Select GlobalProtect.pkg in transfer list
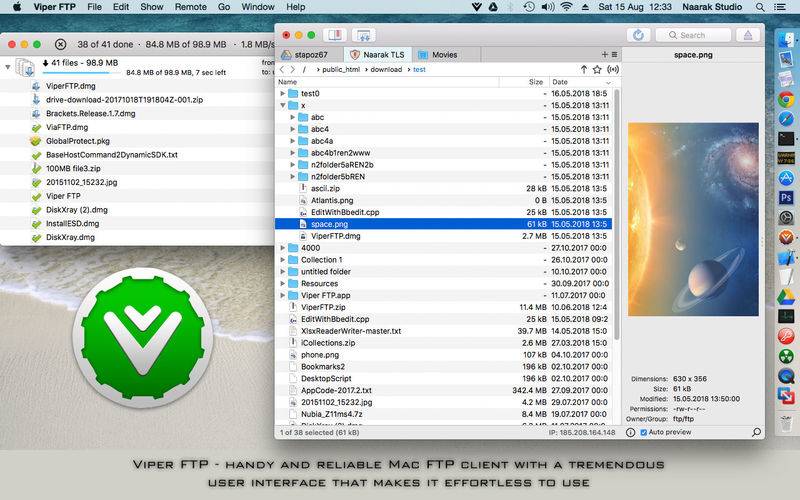Image resolution: width=800 pixels, height=500 pixels. click(x=138, y=141)
